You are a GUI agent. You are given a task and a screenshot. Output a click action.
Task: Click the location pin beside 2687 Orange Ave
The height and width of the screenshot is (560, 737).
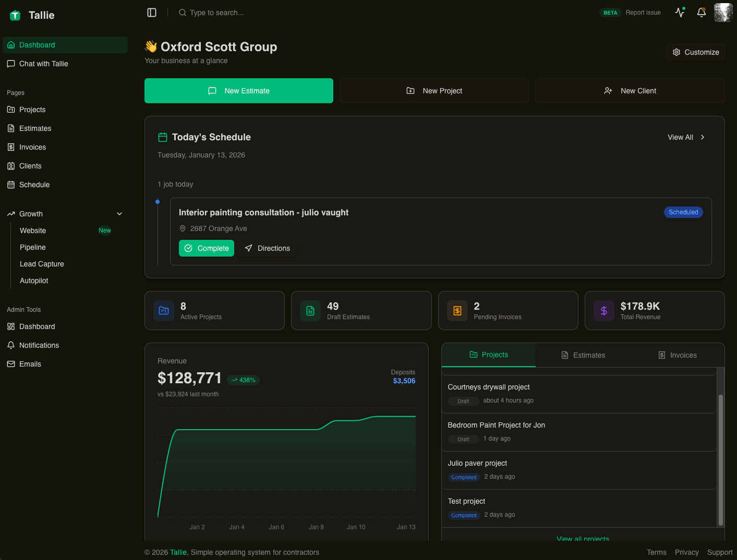183,228
